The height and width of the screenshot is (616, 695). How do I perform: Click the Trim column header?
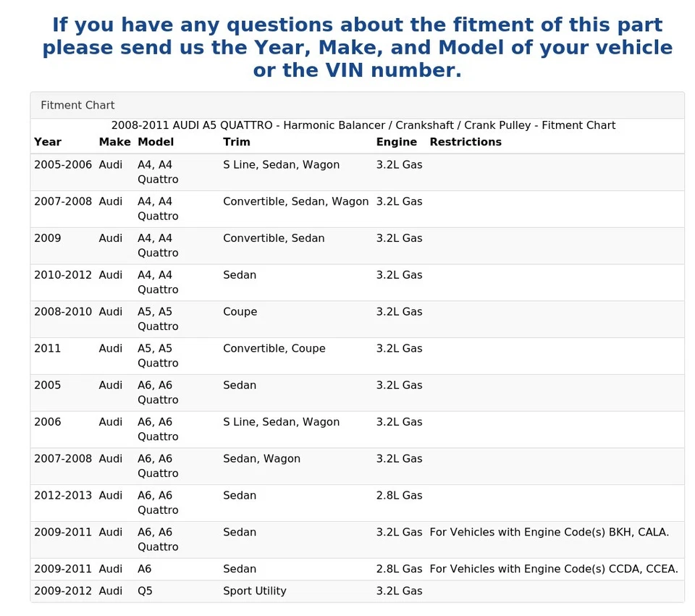[x=236, y=142]
